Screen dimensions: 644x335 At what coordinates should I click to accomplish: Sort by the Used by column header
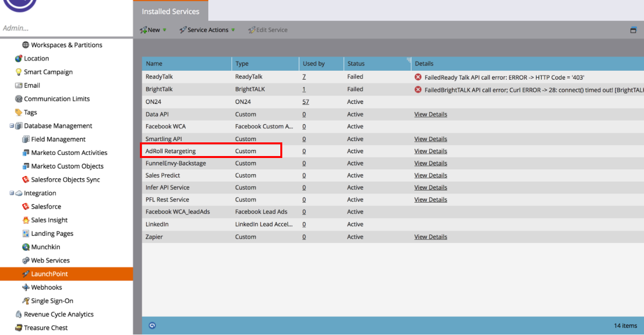coord(321,63)
